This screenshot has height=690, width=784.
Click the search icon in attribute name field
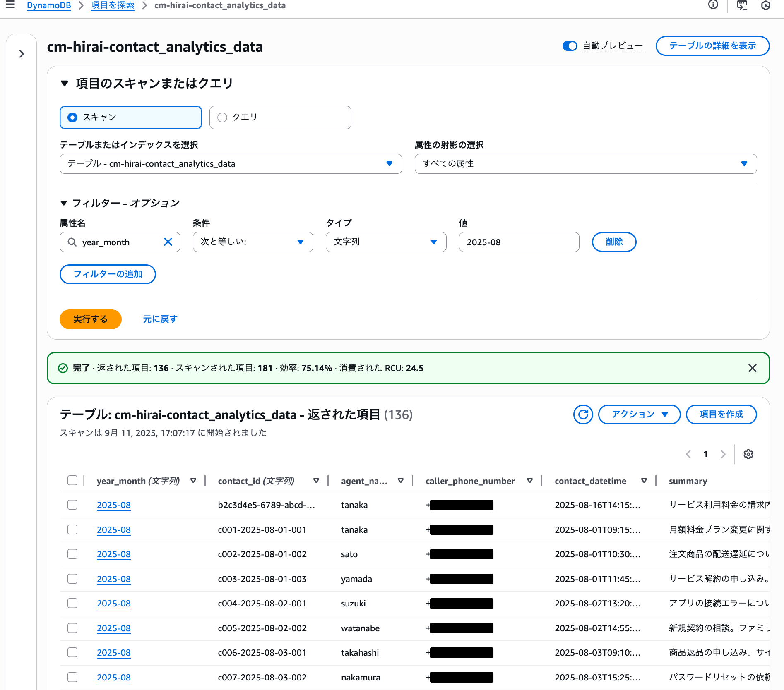pyautogui.click(x=72, y=242)
